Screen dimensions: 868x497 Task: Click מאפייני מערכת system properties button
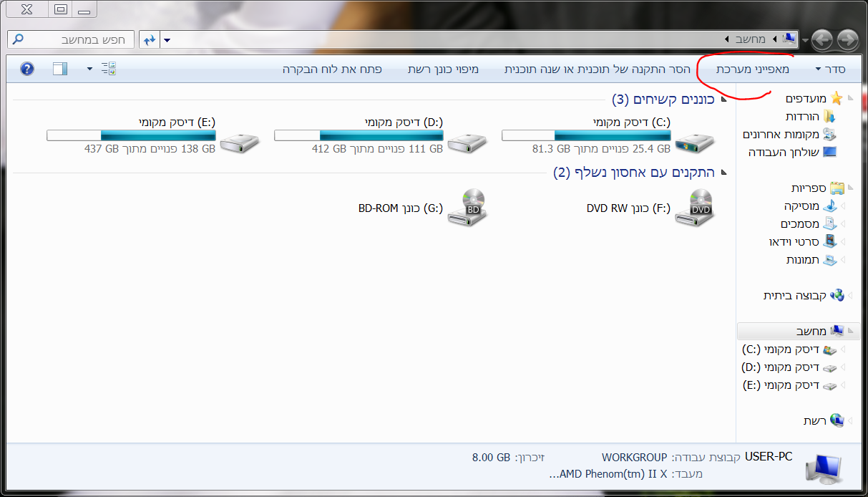[x=753, y=69]
